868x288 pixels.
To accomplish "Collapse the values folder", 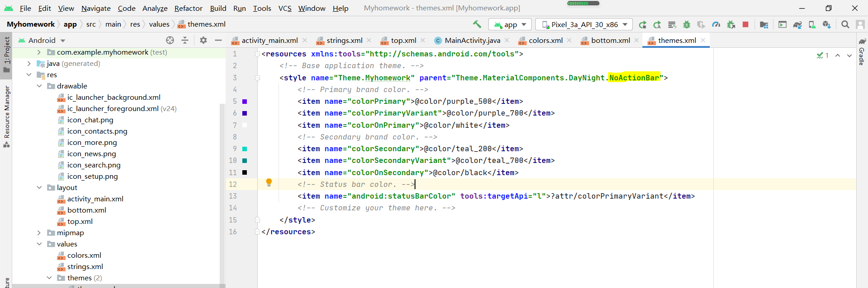I will click(x=39, y=244).
